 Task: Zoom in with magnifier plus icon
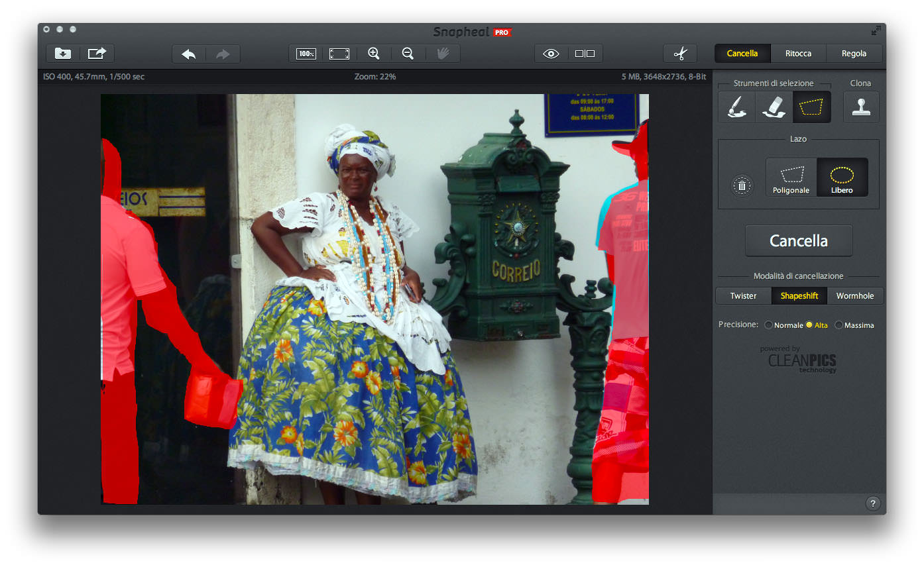pyautogui.click(x=374, y=54)
